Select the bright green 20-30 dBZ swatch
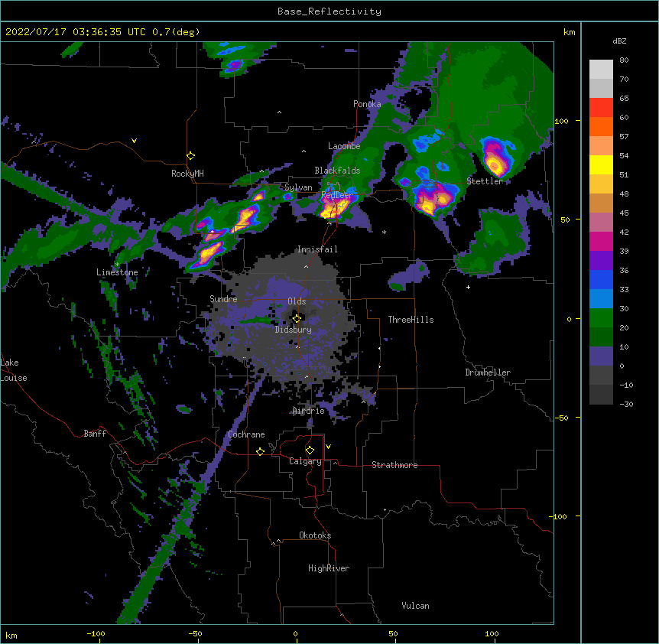Viewport: 659px width, 644px height. 601,318
